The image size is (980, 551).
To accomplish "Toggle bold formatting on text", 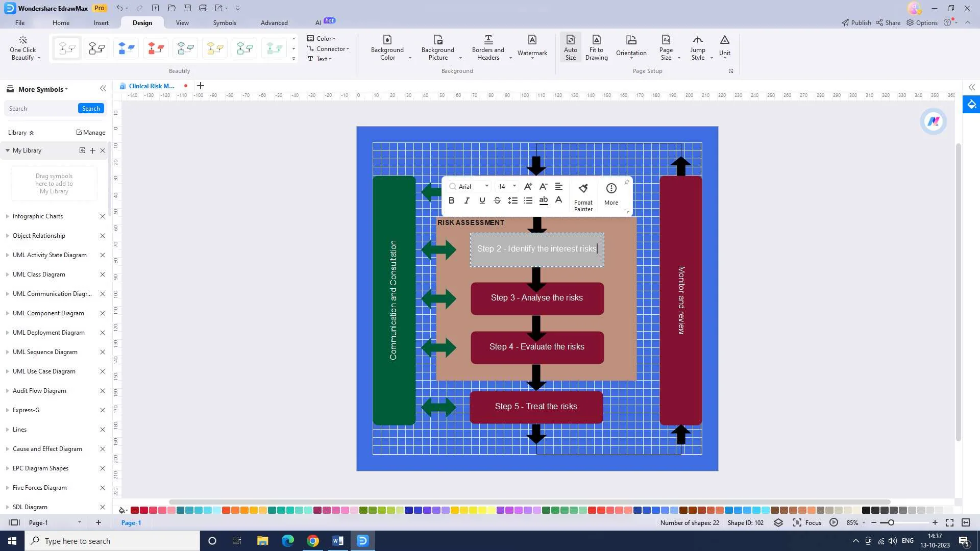I will coord(452,201).
